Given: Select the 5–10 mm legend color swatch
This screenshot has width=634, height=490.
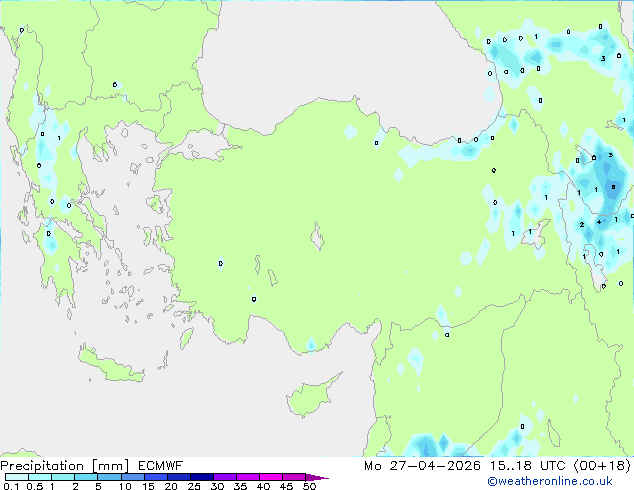Looking at the screenshot, I should 109,477.
